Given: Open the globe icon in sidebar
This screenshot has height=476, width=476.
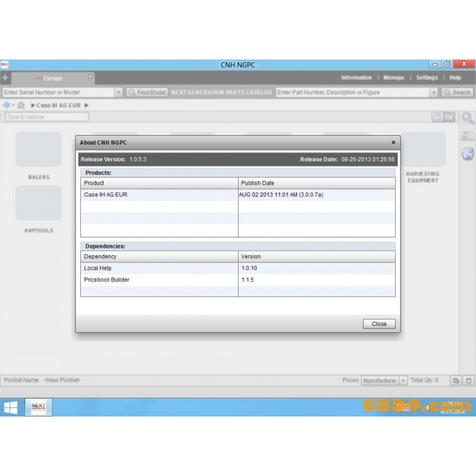Looking at the screenshot, I should coord(468,154).
